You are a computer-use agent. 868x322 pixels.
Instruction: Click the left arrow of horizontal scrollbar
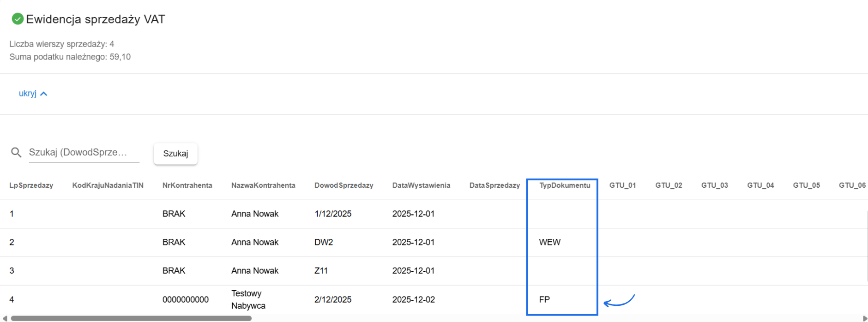(5, 318)
